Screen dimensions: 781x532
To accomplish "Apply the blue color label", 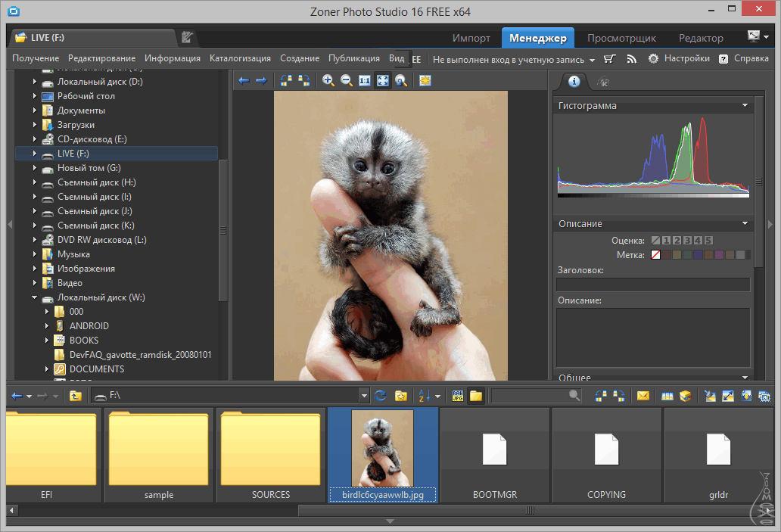I will click(x=698, y=255).
